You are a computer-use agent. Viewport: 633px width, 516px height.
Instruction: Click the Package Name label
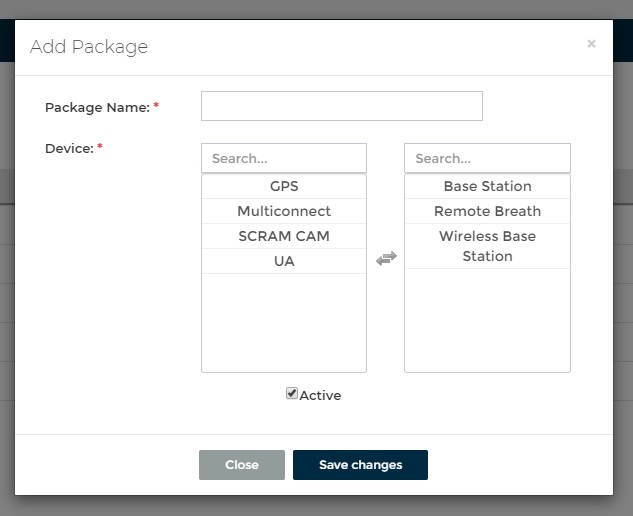97,107
